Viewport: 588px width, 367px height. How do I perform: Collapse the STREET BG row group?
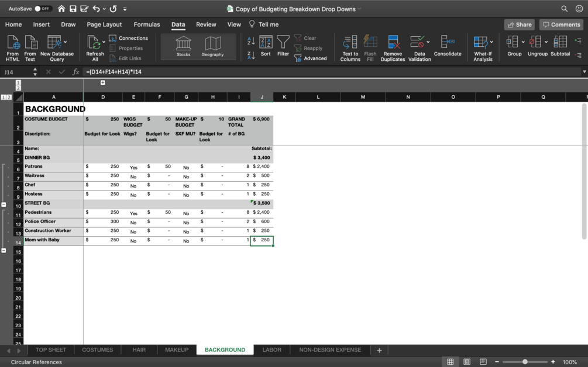coord(4,251)
